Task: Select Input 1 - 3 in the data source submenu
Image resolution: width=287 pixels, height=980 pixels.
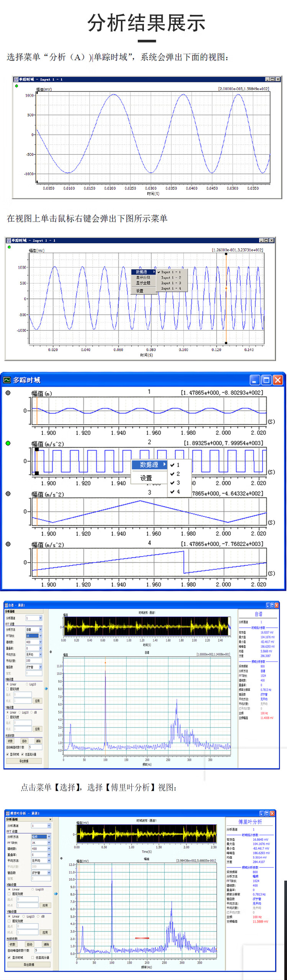Action: [171, 283]
